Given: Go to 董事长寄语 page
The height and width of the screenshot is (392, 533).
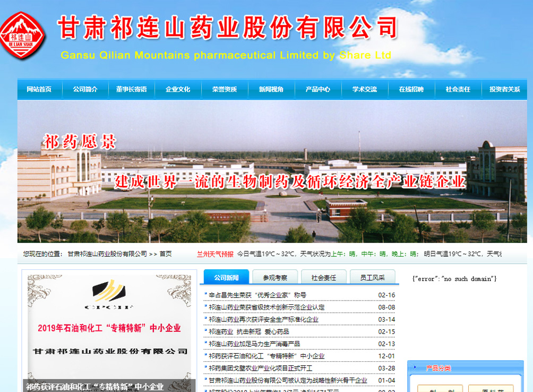Looking at the screenshot, I should pos(132,89).
